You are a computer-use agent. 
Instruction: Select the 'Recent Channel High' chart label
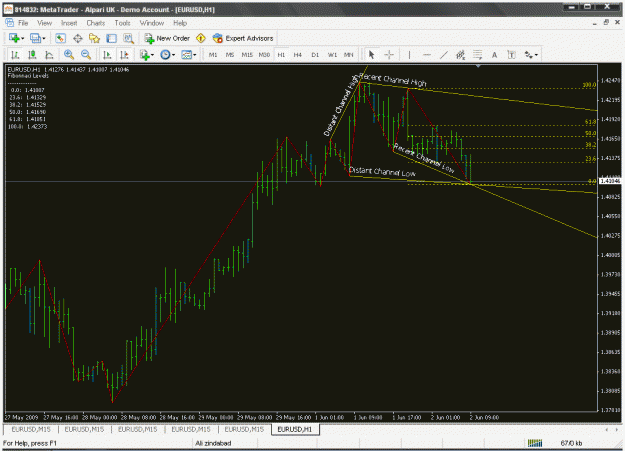click(x=393, y=80)
